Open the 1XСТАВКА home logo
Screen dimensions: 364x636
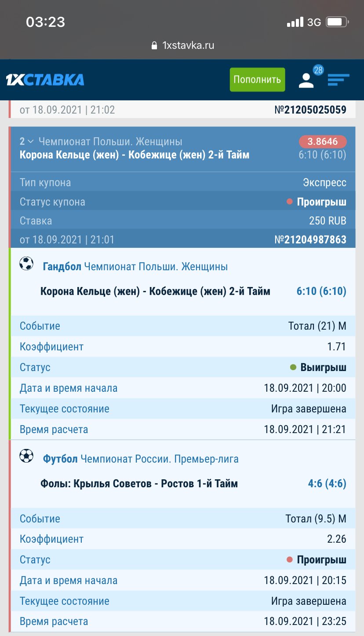[45, 80]
